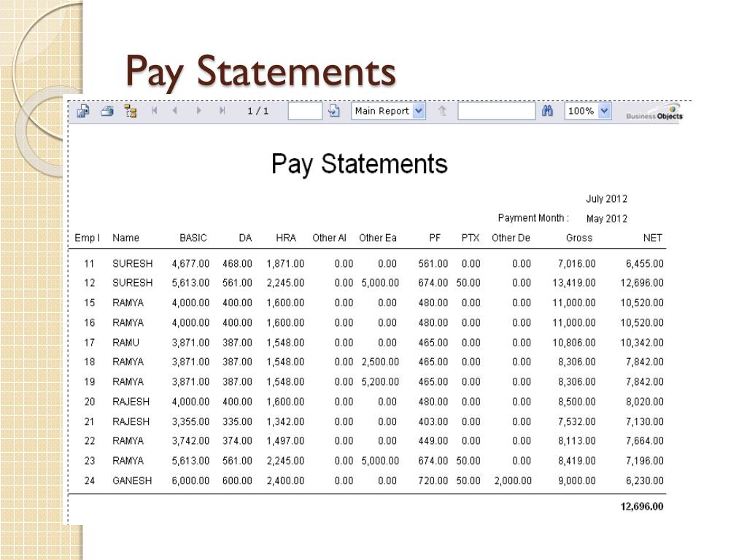Click the 1 / 1 page indicator

258,111
